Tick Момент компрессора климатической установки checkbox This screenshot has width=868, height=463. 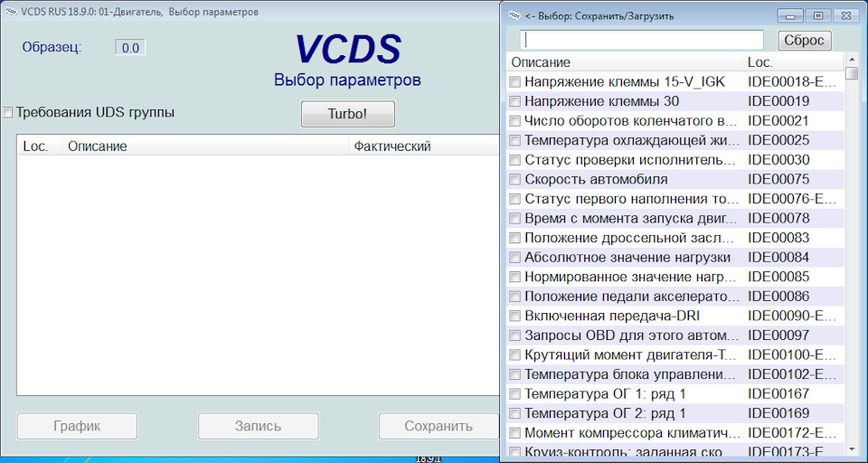514,432
